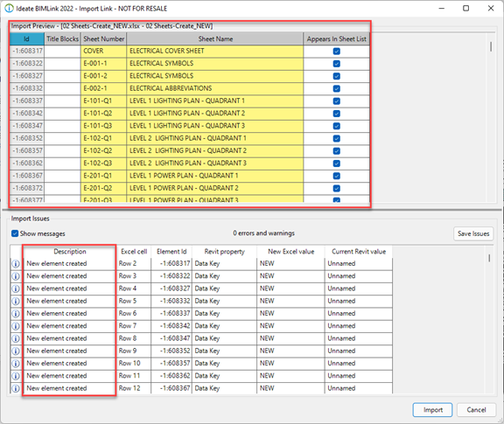504x424 pixels.
Task: Select sheet number cell E-201-Q2
Action: [103, 188]
